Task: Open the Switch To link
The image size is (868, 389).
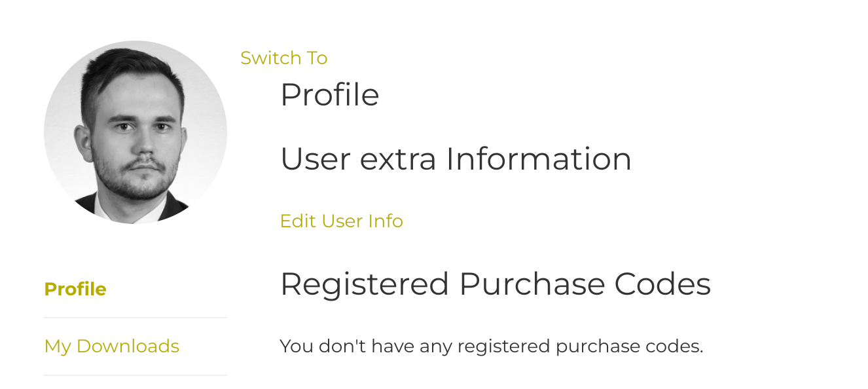Action: [x=284, y=58]
